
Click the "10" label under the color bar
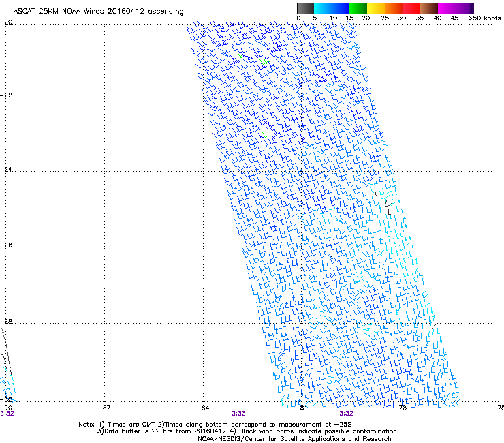click(333, 18)
